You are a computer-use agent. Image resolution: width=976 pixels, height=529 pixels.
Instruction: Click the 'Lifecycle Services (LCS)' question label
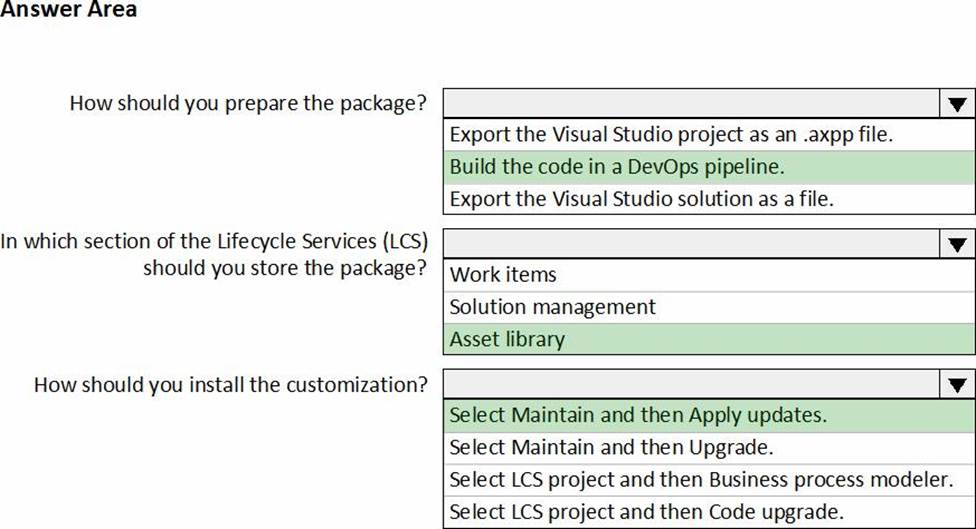(x=215, y=241)
